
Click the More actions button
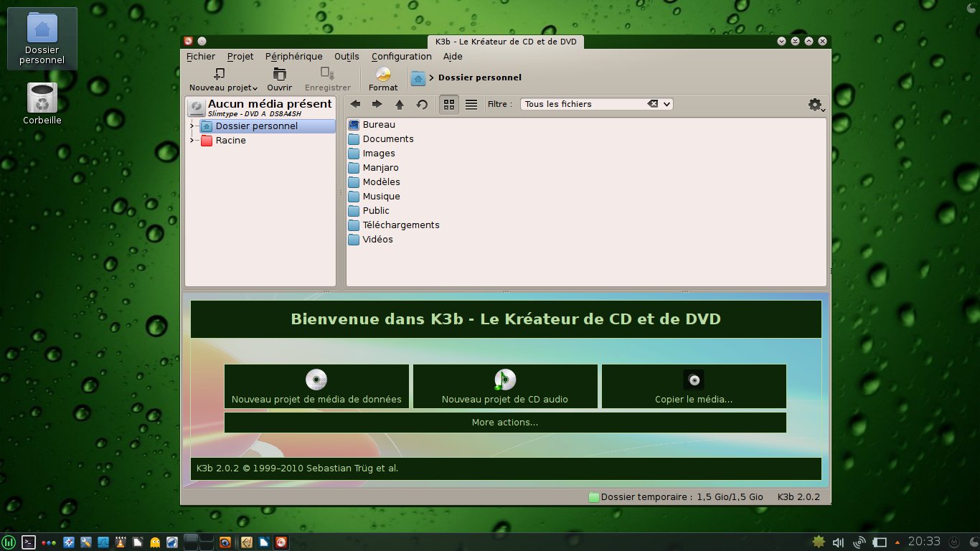coord(505,423)
